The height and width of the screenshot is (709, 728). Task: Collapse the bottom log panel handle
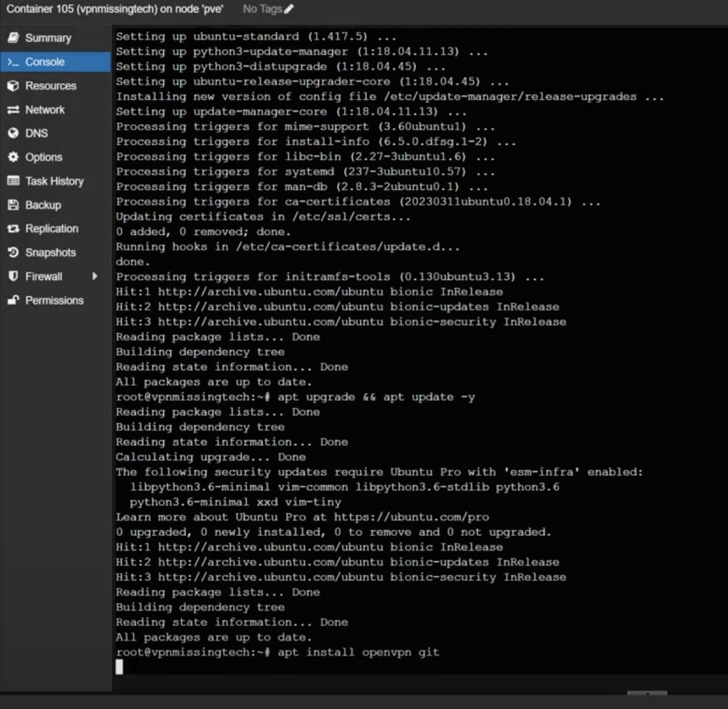646,693
